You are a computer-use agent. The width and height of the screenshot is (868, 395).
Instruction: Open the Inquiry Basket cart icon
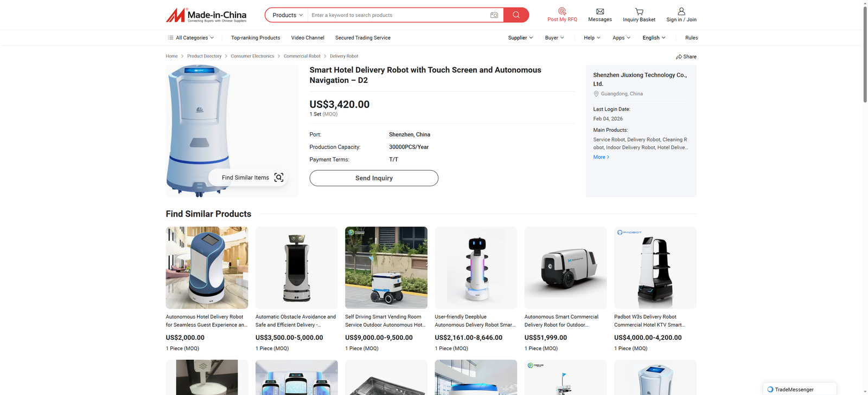(x=639, y=11)
